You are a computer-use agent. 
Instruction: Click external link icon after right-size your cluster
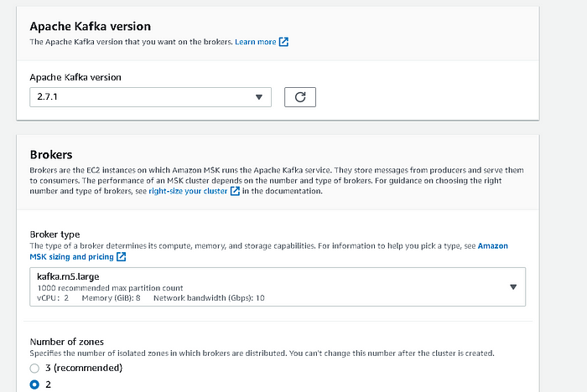tap(236, 192)
